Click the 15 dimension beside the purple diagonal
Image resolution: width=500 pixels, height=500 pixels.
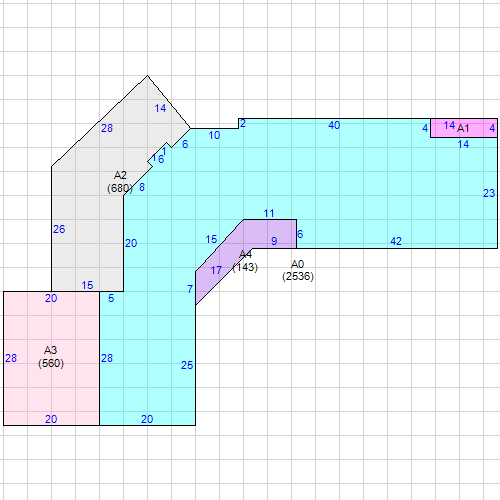(211, 239)
